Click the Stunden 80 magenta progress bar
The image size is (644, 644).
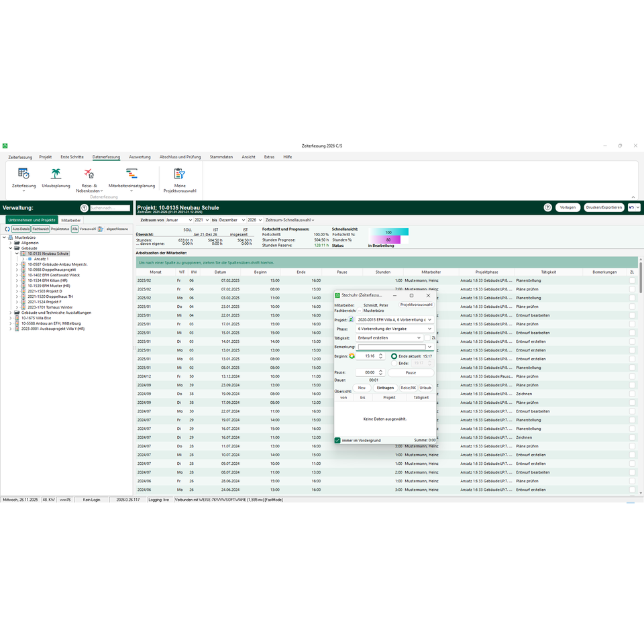385,240
